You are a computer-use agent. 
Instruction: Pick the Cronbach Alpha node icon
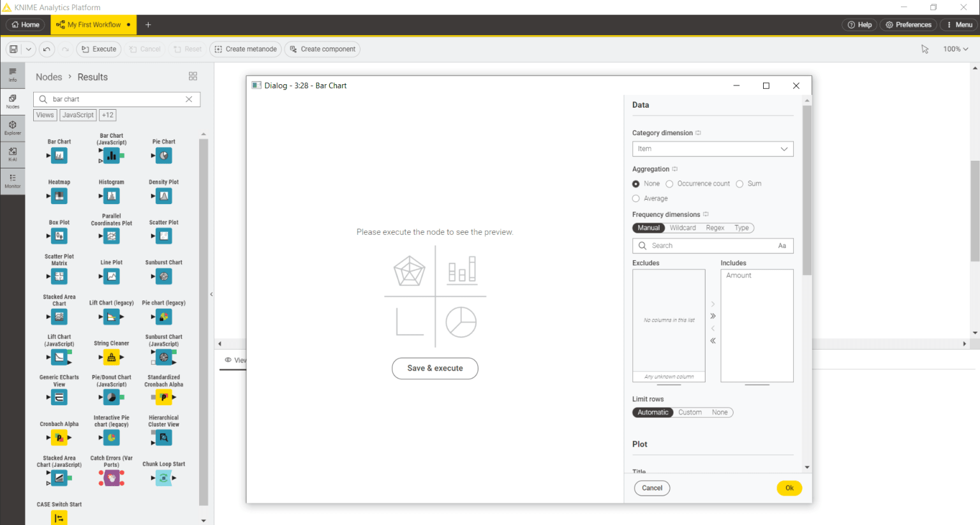[x=59, y=438]
